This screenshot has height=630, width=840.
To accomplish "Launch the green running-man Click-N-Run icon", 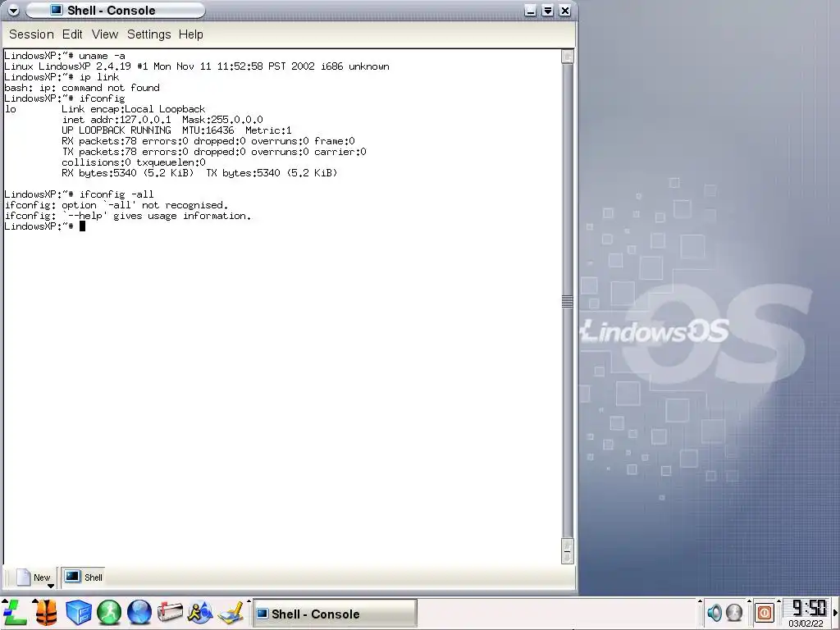I will (x=109, y=612).
